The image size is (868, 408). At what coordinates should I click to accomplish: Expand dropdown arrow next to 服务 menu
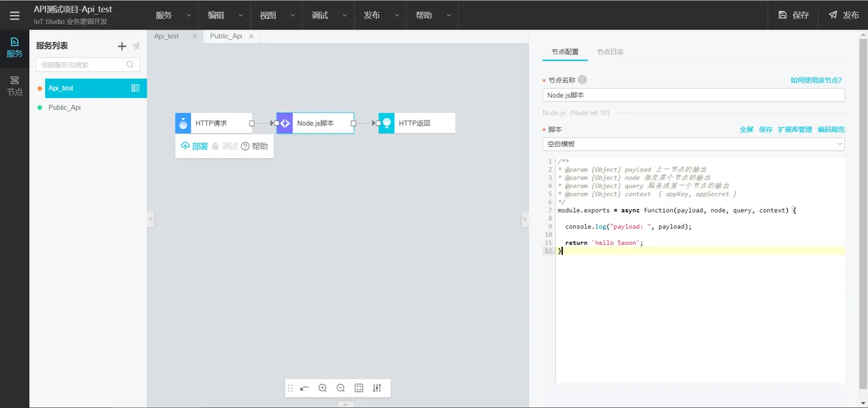tap(189, 15)
